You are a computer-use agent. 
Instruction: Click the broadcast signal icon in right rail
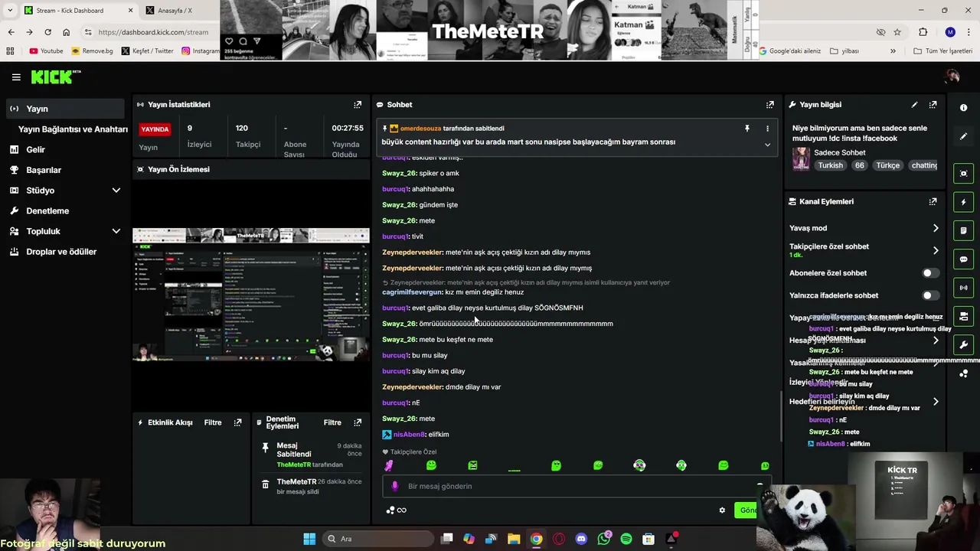tap(964, 288)
